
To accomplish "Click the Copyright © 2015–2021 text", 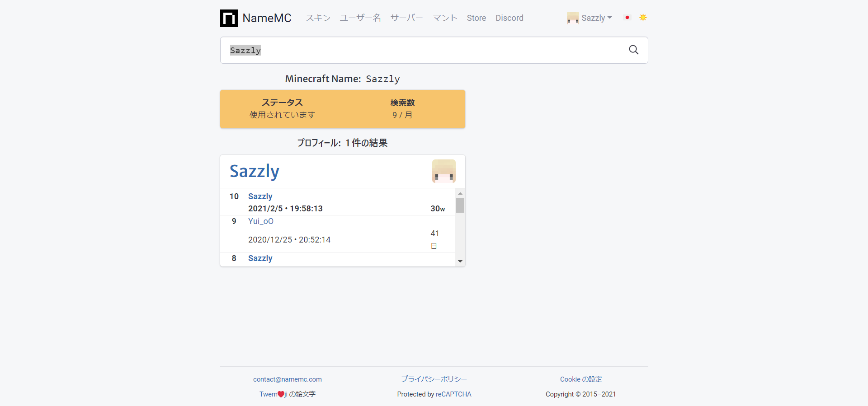I will 581,394.
